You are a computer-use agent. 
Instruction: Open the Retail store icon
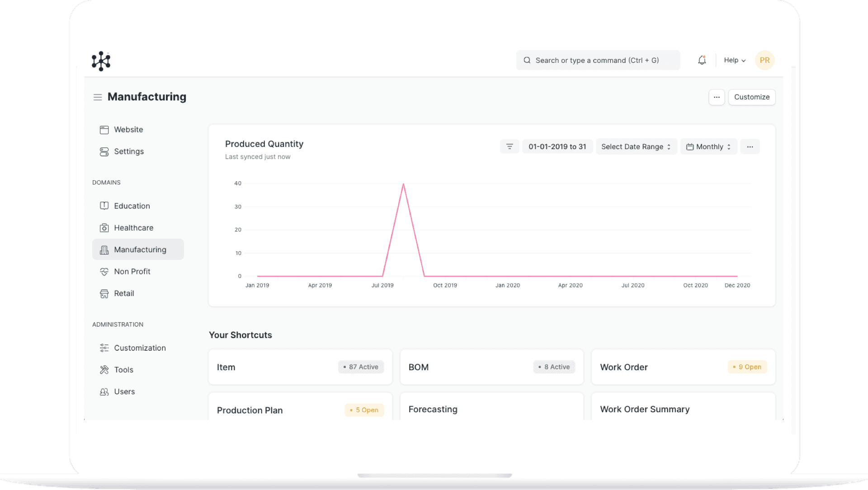pos(104,294)
